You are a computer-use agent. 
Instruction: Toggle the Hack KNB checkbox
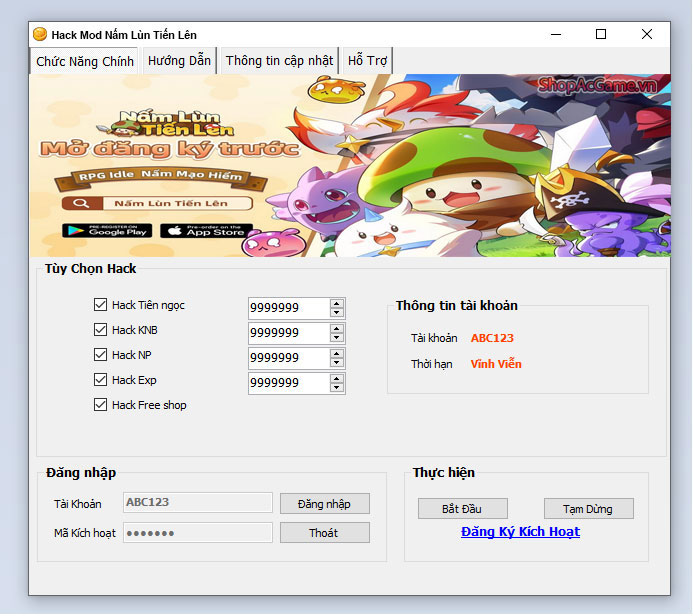[x=100, y=330]
